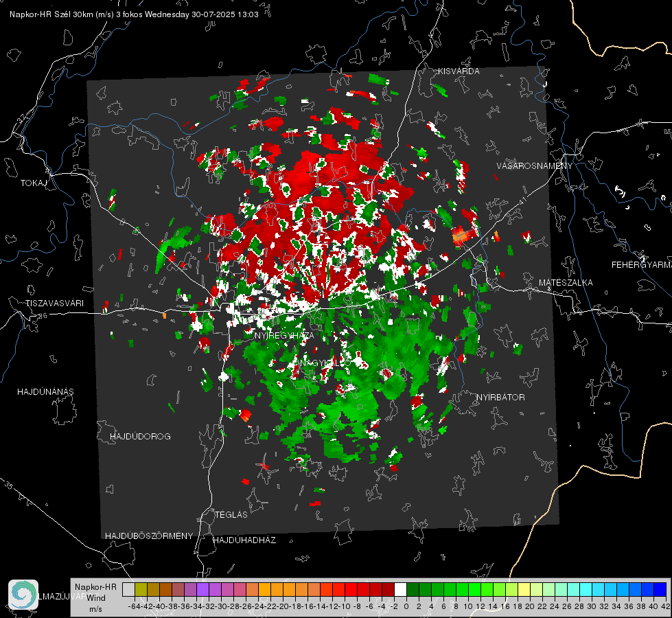Click the HAJDÚHADHÁZ city label

coord(244,540)
